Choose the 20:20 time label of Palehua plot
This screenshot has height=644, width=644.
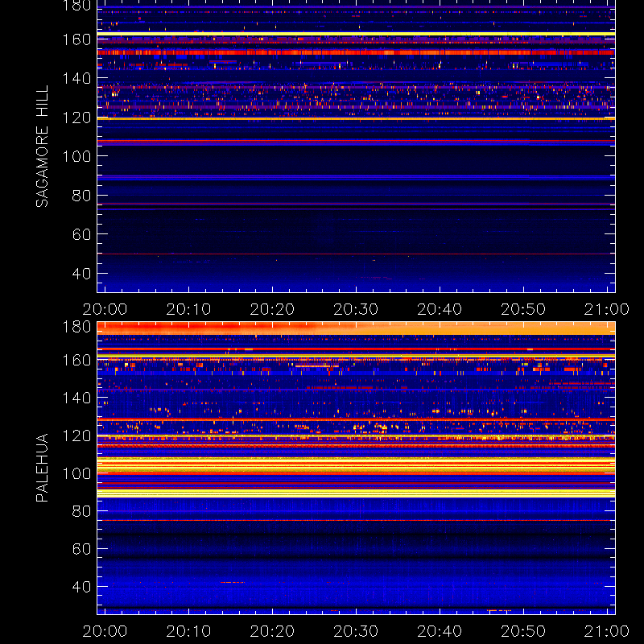[x=272, y=631]
